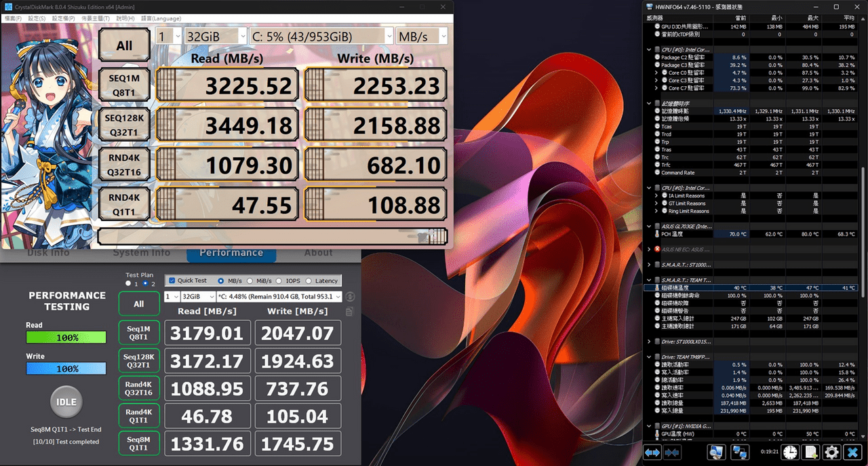
Task: Click the red error icon on ASUS NB EC
Action: (x=657, y=249)
